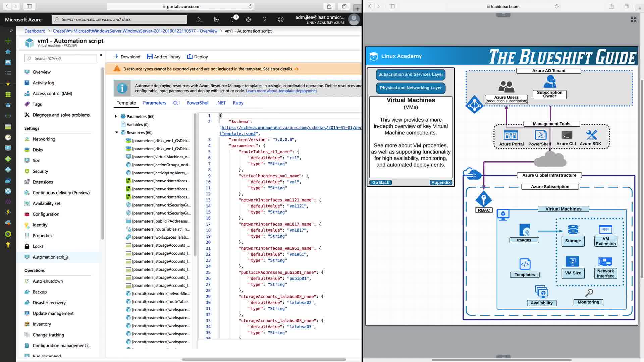
Task: Click the Download template icon
Action: point(116,57)
